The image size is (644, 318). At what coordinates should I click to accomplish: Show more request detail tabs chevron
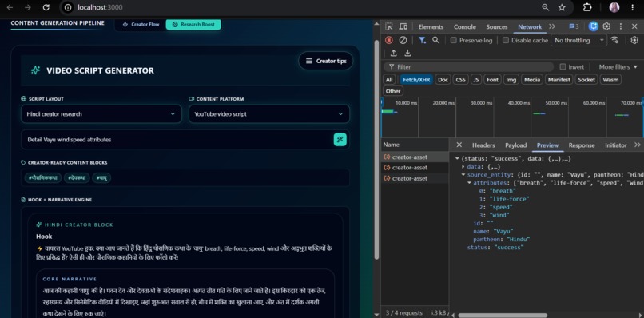(638, 145)
